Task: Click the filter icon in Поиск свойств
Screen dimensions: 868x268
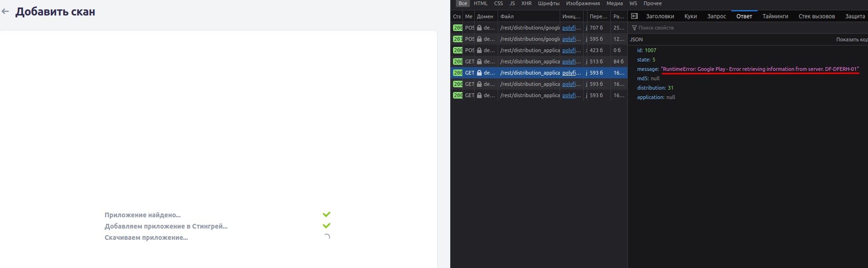Action: [x=634, y=28]
